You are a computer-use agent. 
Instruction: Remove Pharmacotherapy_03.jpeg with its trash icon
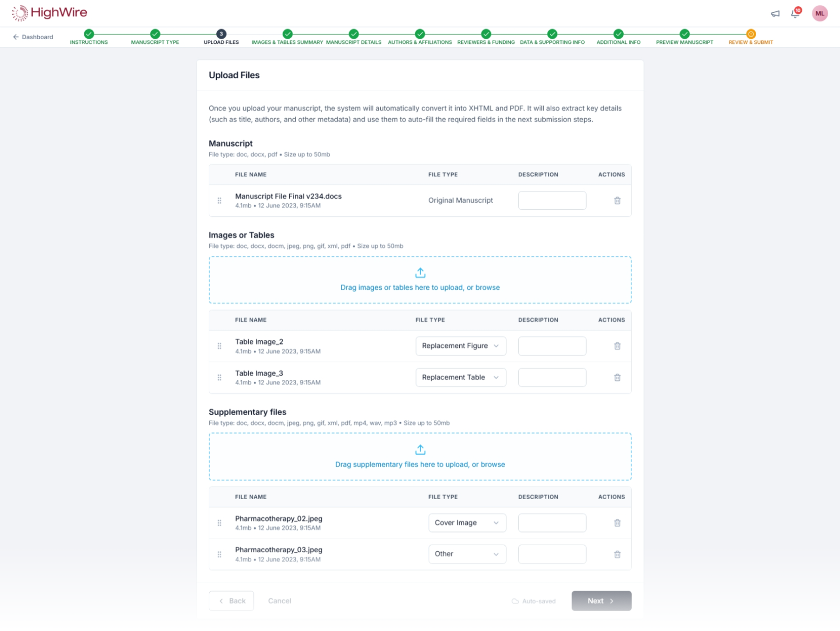point(617,555)
